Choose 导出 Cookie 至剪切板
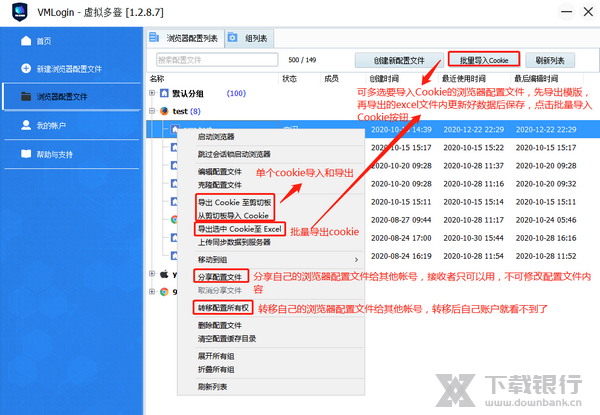 point(235,202)
